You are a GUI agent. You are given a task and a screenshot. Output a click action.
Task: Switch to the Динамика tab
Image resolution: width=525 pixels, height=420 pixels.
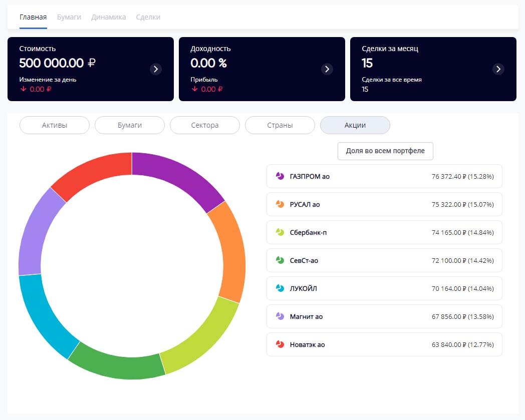tap(109, 17)
